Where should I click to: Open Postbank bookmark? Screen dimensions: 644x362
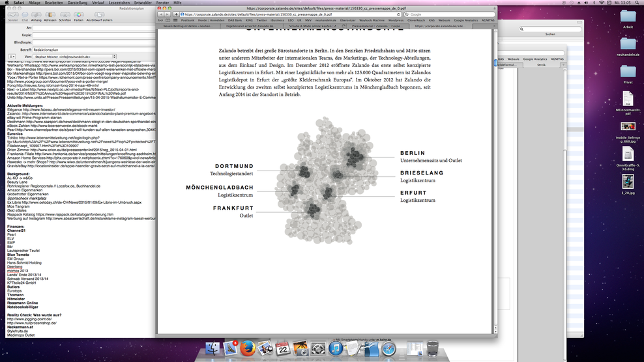coord(187,20)
